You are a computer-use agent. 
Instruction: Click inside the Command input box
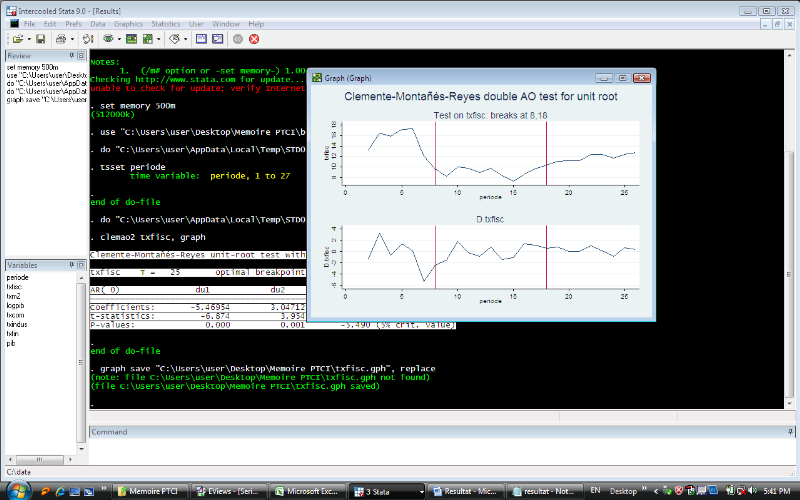[x=440, y=449]
